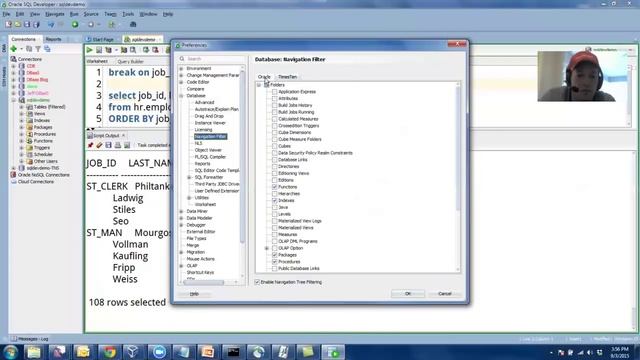Open the Tools menu
Viewport: 640px width, 360px height.
[x=128, y=14]
